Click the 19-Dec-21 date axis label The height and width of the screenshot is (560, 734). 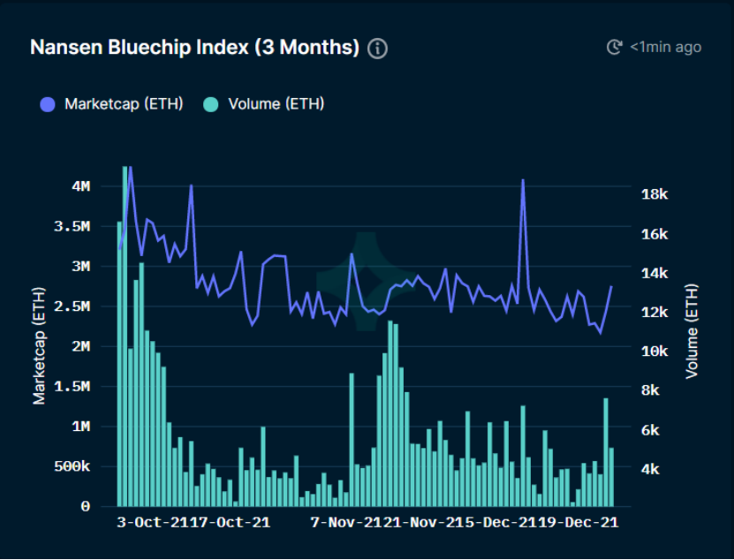pyautogui.click(x=579, y=522)
